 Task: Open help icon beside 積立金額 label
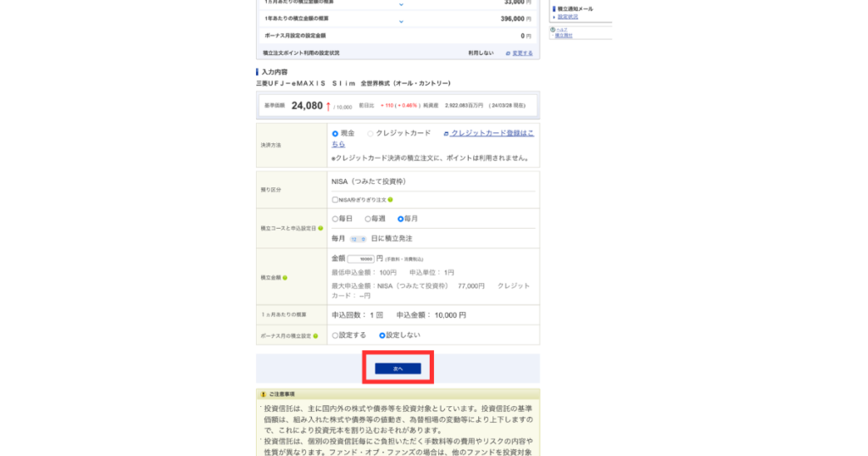click(x=285, y=278)
